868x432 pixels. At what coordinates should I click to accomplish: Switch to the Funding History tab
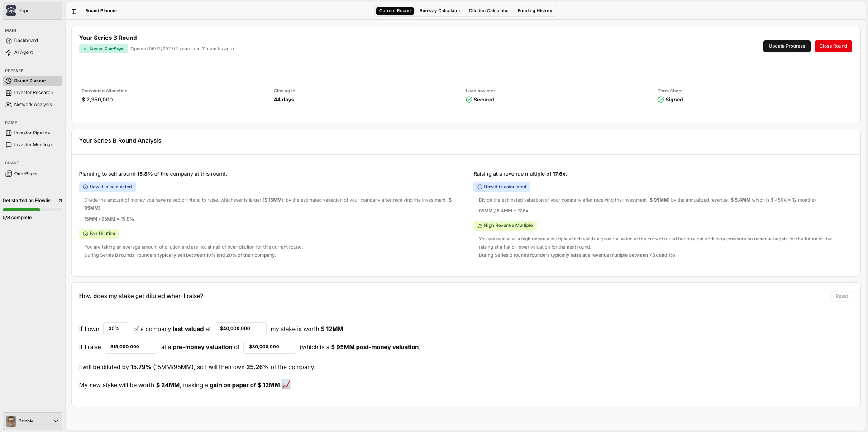coord(534,11)
